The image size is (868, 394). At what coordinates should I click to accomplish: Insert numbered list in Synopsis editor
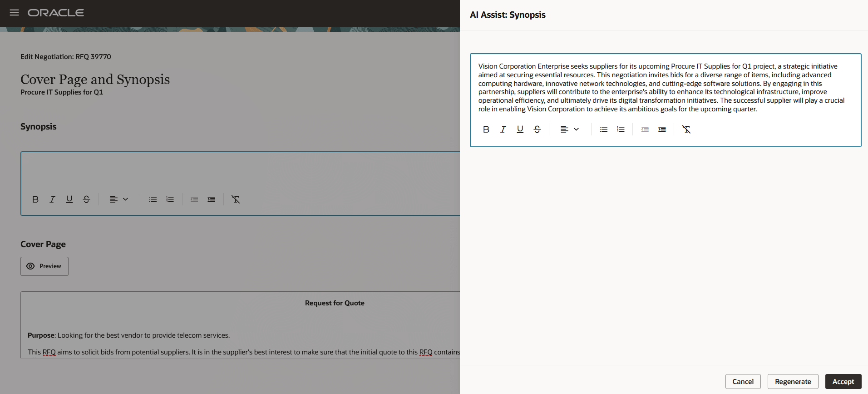[x=170, y=199]
